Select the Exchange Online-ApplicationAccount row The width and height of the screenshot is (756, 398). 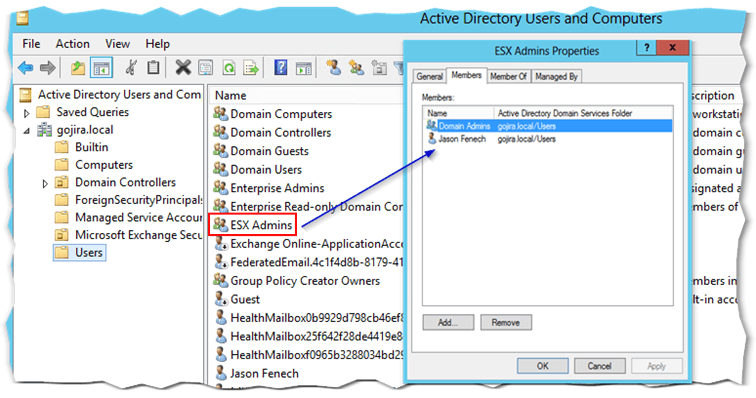pyautogui.click(x=316, y=244)
